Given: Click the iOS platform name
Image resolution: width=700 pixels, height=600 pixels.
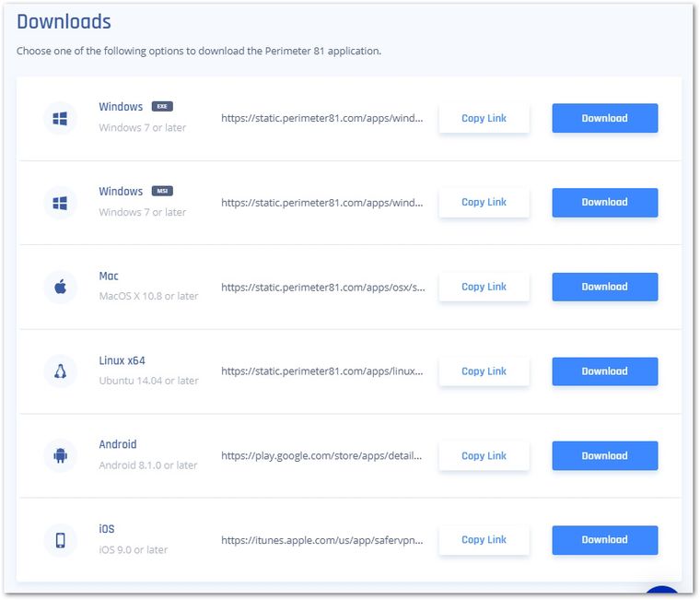Looking at the screenshot, I should (107, 529).
